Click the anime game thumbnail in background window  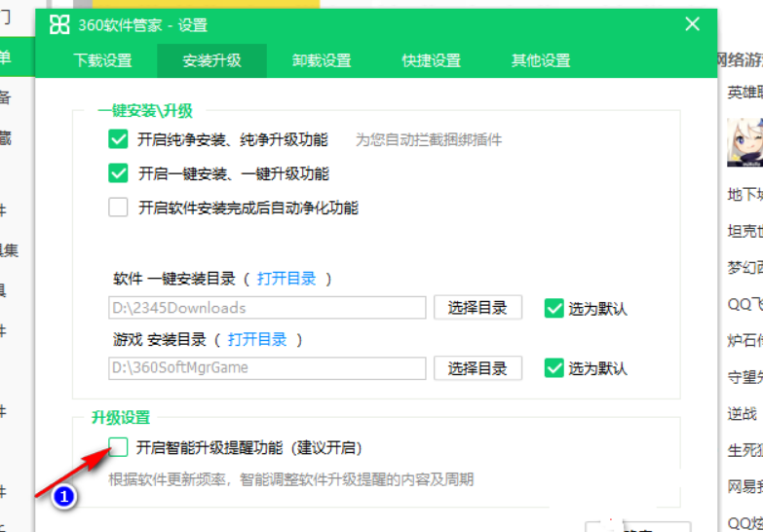tap(745, 142)
